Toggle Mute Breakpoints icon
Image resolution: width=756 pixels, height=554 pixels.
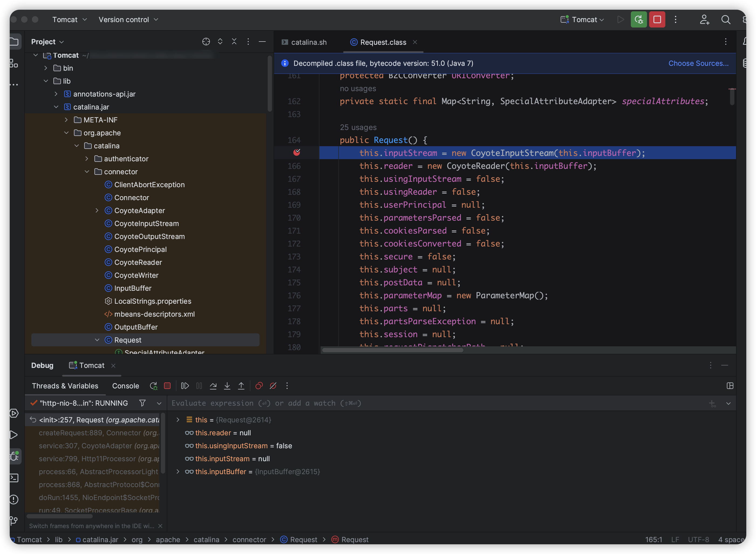[273, 386]
